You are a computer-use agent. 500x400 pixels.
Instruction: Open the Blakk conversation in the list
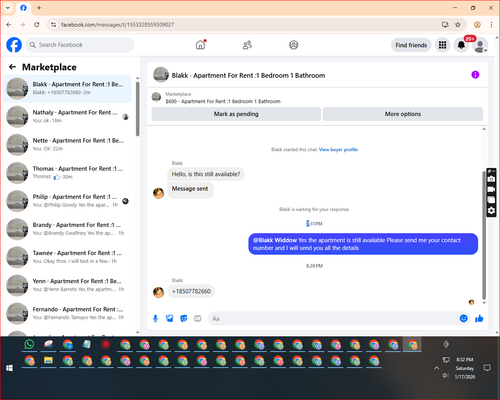[x=67, y=89]
